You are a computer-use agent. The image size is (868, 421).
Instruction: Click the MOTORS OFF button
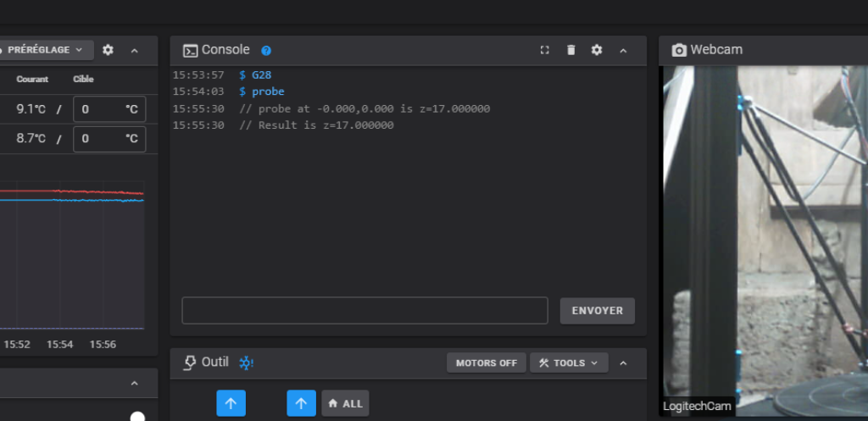tap(486, 363)
